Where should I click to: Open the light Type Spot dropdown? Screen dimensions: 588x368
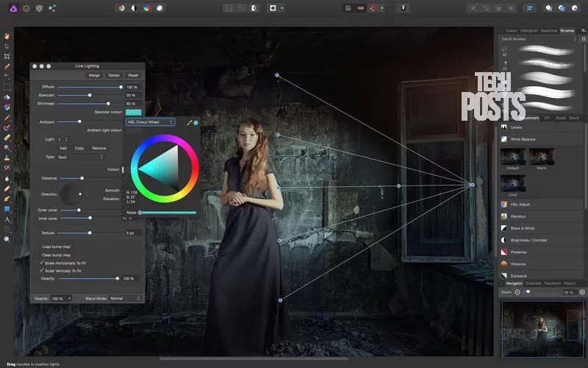click(x=81, y=157)
